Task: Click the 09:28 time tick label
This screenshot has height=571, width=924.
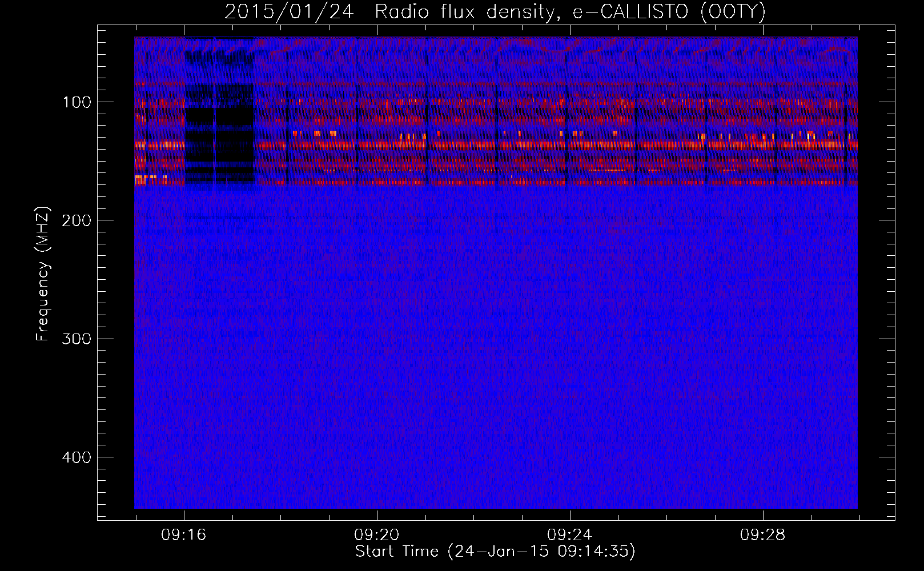Action: point(763,535)
